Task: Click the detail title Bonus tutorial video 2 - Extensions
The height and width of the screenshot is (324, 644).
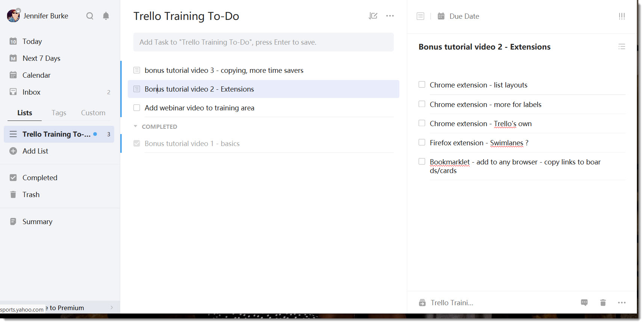Action: [485, 47]
